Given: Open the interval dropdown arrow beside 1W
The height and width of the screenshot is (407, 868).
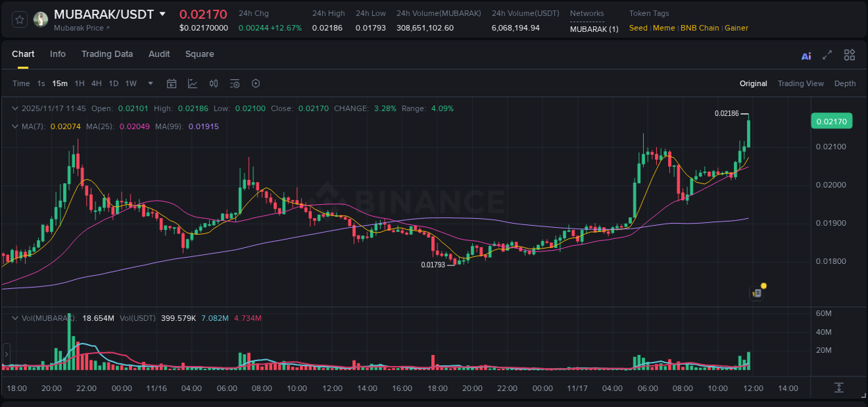Looking at the screenshot, I should click(x=149, y=83).
